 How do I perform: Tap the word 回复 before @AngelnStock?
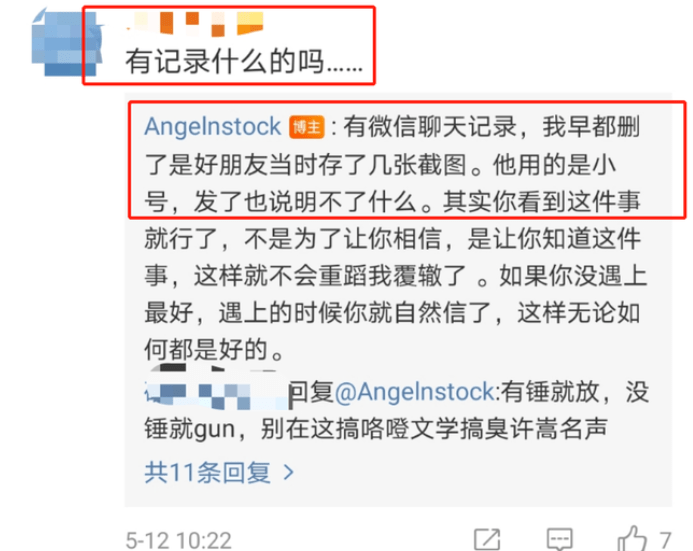click(311, 392)
